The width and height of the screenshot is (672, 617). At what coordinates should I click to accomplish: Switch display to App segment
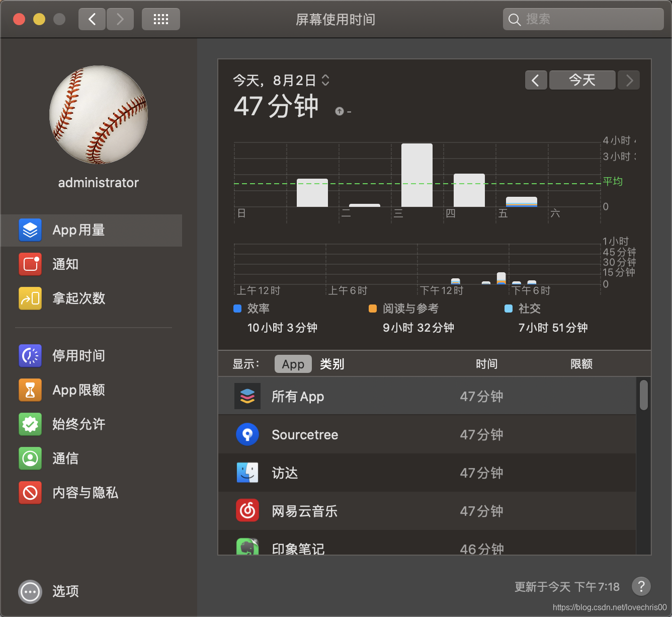[x=293, y=364]
